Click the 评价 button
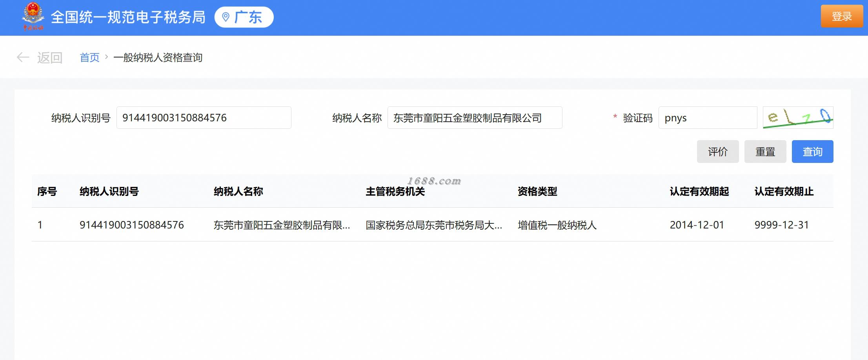 point(718,152)
